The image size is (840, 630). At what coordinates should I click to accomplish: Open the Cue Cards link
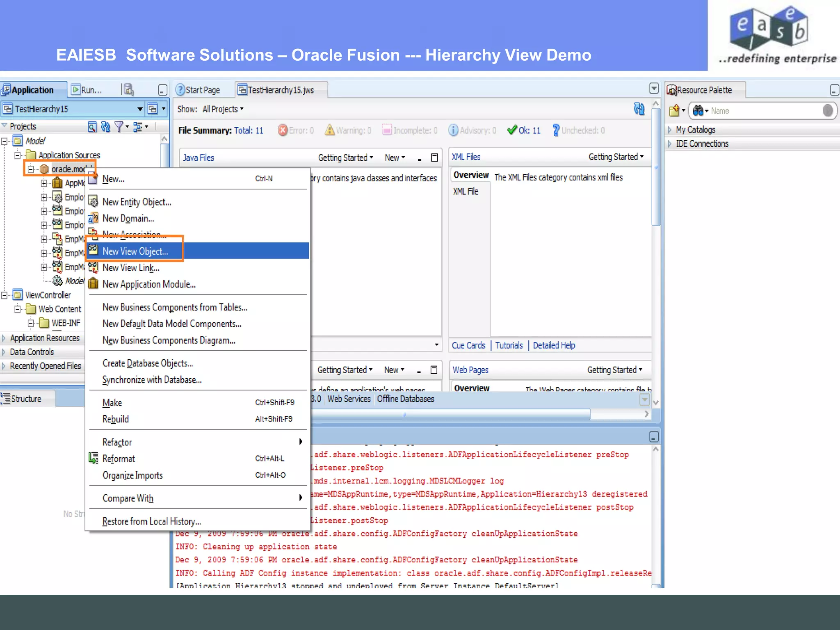(x=468, y=345)
